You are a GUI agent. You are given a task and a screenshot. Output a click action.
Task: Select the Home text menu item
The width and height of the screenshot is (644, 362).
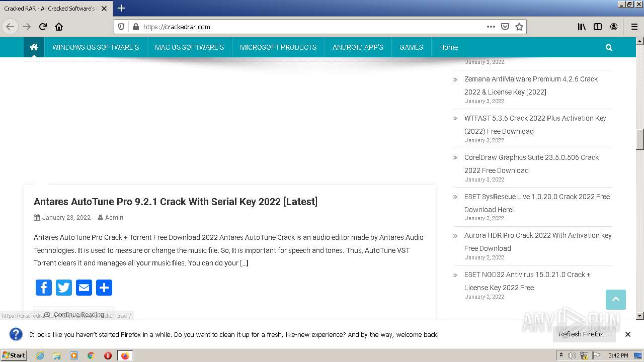click(448, 47)
